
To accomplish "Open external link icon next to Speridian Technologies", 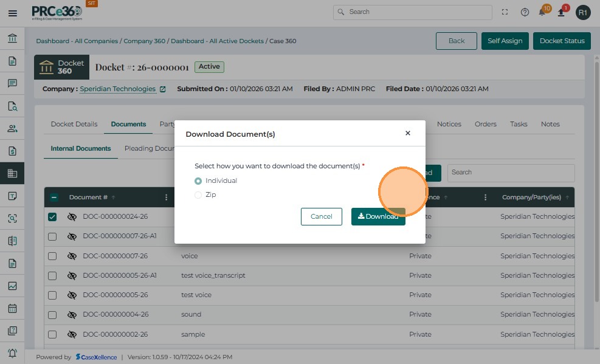I will 163,89.
